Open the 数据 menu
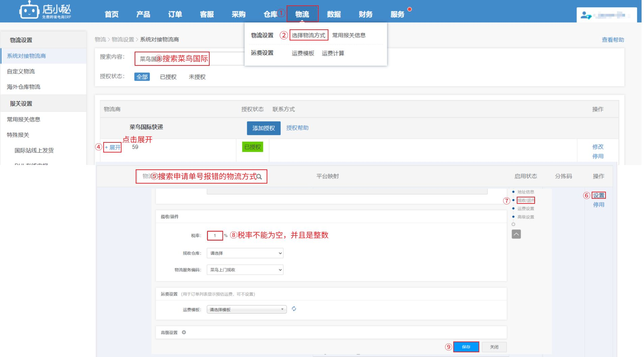 tap(334, 14)
